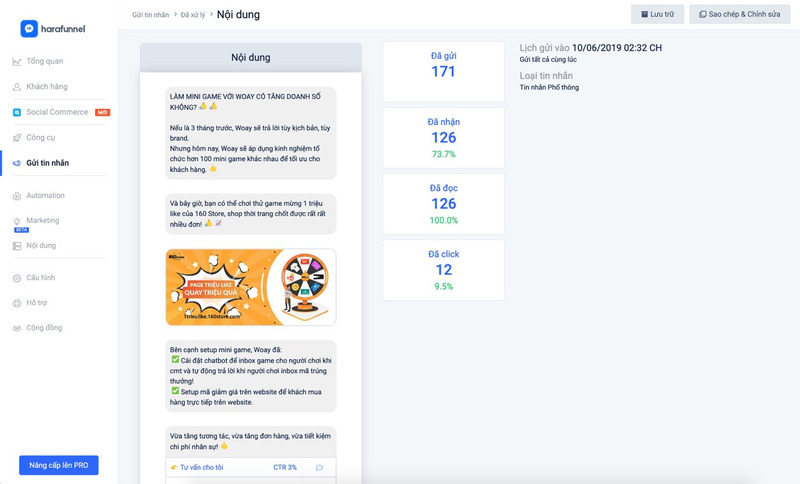The image size is (800, 484).
Task: Open the Cộng đồng community icon
Action: coord(17,328)
